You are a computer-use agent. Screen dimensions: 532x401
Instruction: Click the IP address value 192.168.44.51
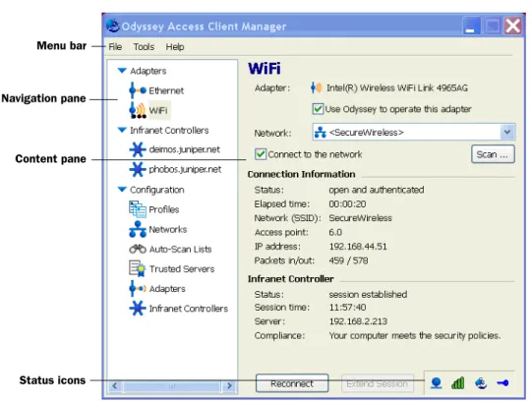358,247
